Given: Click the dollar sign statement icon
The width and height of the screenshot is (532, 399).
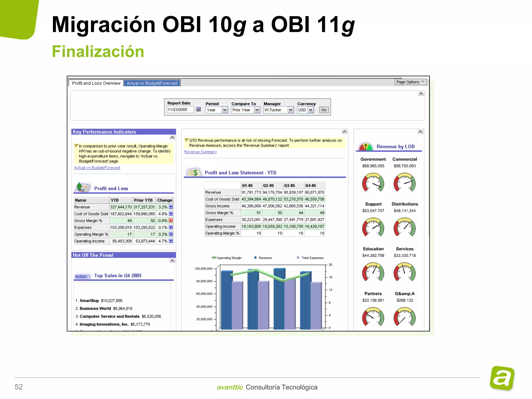Looking at the screenshot, I should pos(194,172).
